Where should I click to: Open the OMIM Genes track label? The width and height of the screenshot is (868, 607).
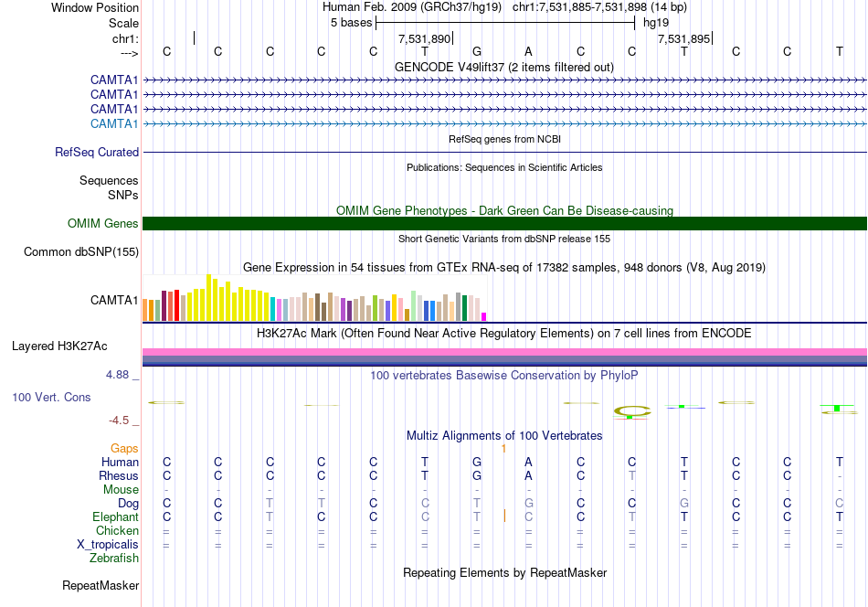102,223
